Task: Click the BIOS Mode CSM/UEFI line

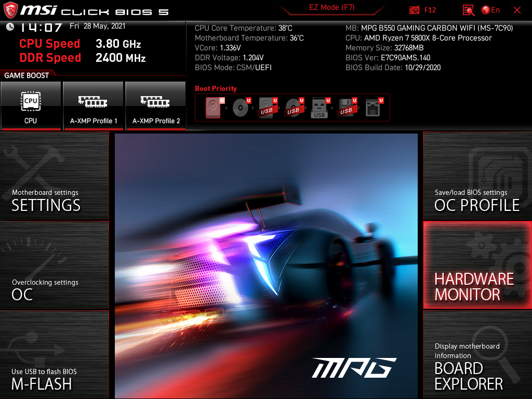Action: click(233, 68)
